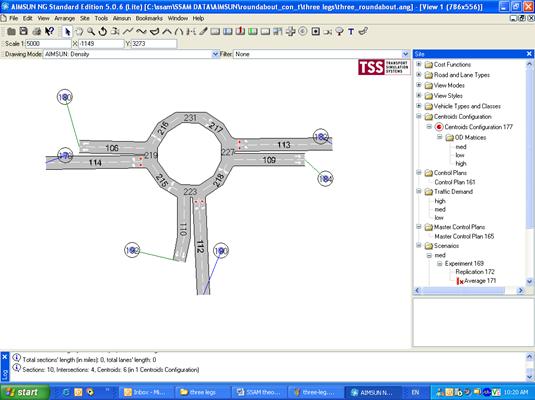Select the Text (T) tool
Image resolution: width=535 pixels, height=400 pixels.
351,32
